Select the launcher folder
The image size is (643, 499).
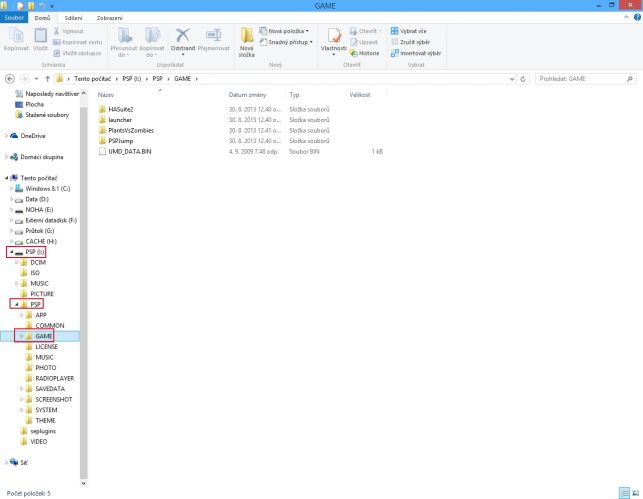tap(120, 120)
